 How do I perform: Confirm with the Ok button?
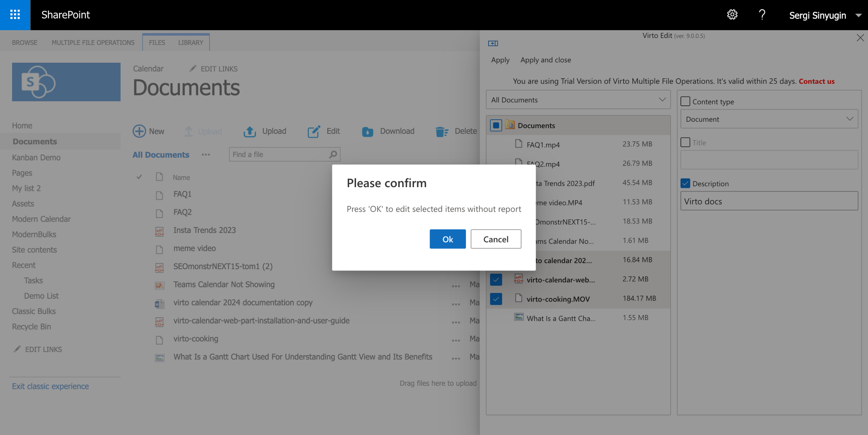click(x=447, y=239)
